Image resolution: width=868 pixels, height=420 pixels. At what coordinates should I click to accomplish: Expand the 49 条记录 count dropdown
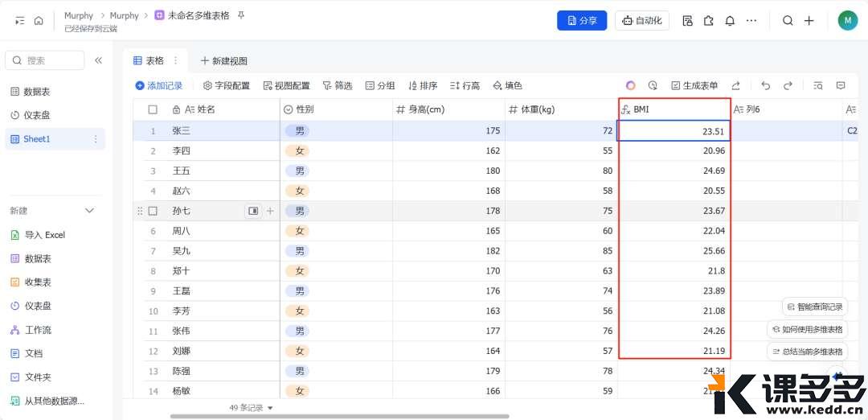pos(252,408)
